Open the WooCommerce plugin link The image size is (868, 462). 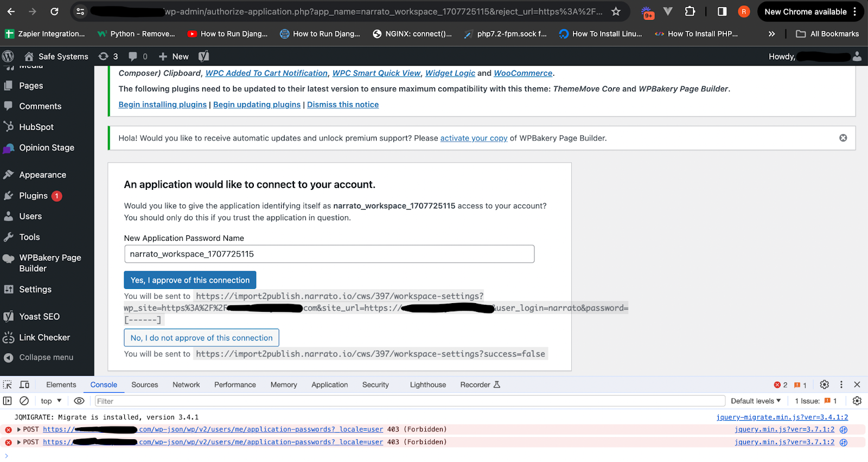[523, 73]
